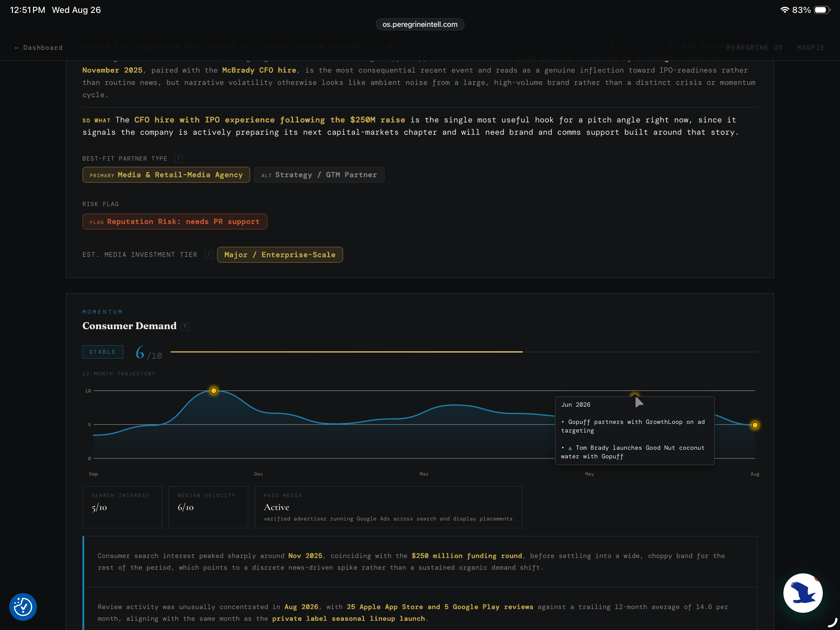
Task: Open the Search Interest 5/10 card
Action: click(x=122, y=507)
